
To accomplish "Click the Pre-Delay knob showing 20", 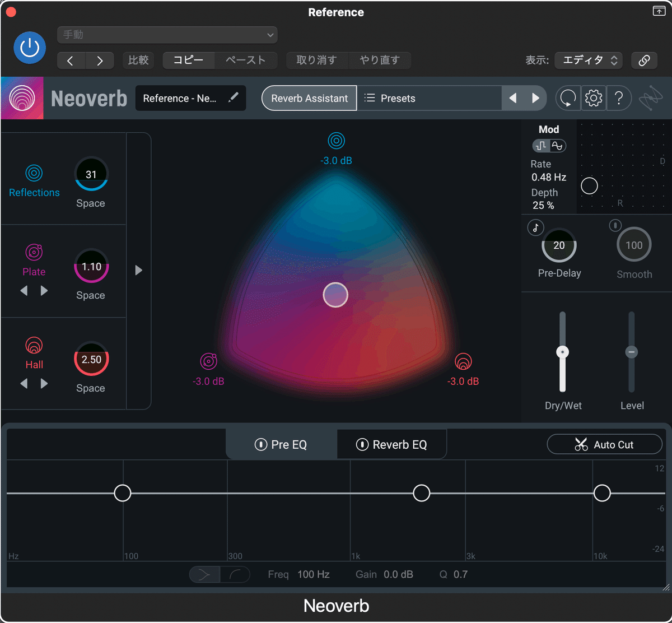I will (559, 245).
